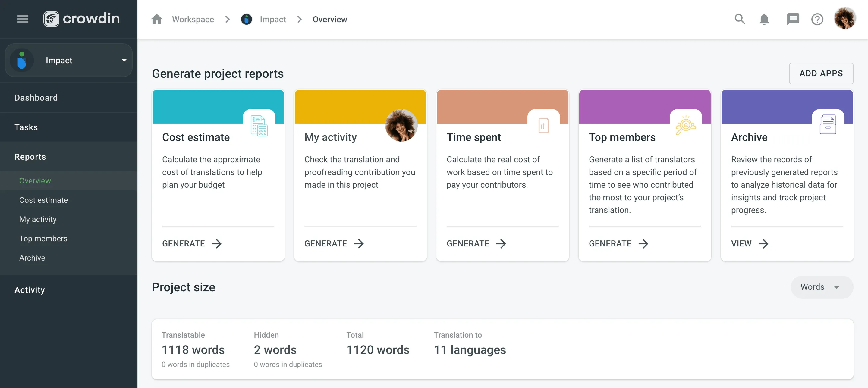Open Top members sidebar item
This screenshot has height=388, width=868.
[x=43, y=239]
